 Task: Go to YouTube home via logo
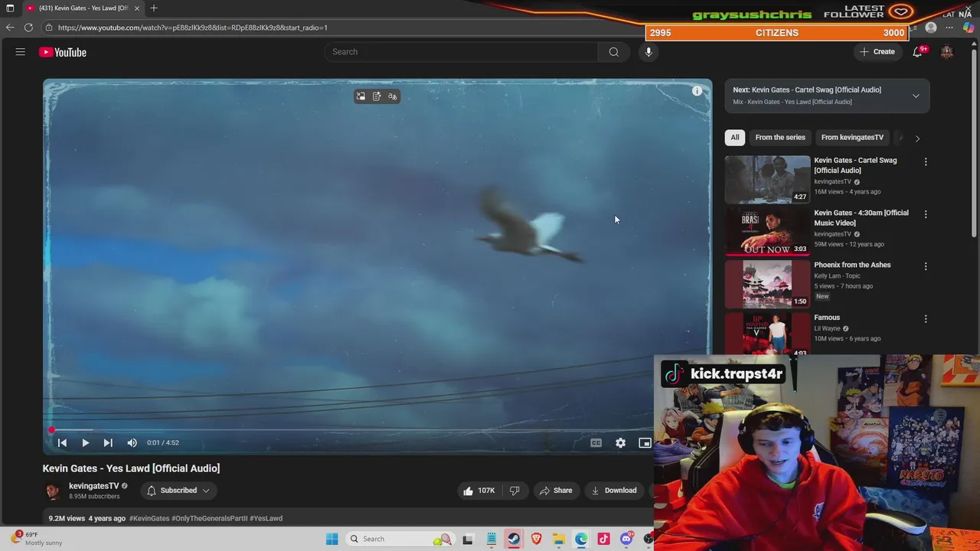[x=63, y=52]
